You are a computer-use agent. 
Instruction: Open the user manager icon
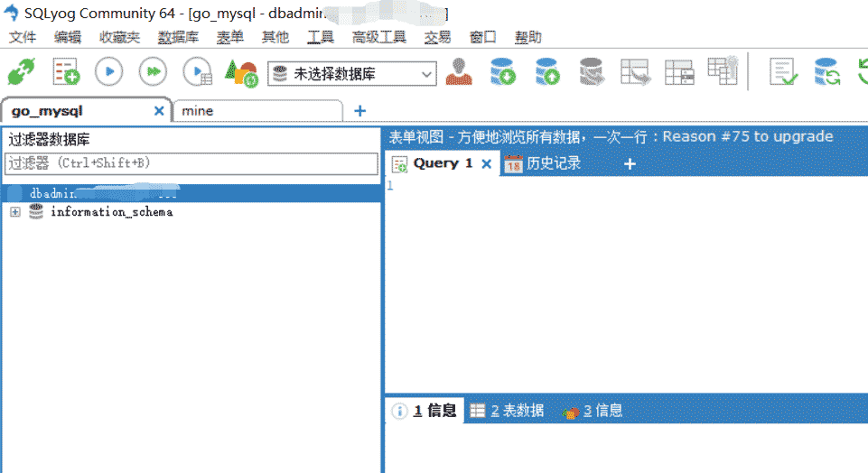(459, 72)
